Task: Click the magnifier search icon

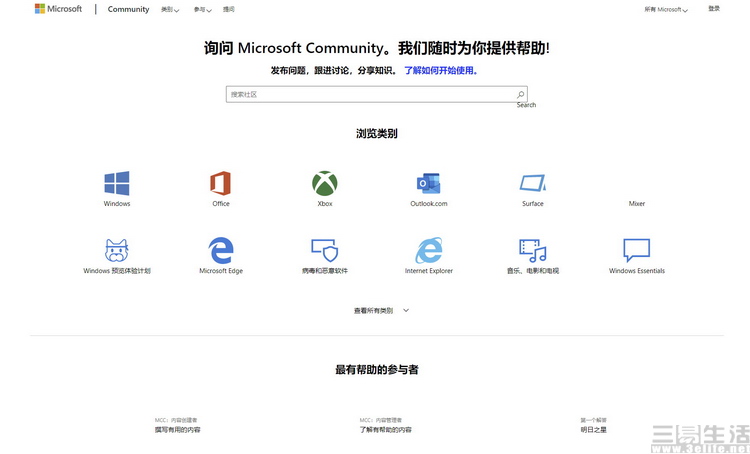Action: coord(520,94)
